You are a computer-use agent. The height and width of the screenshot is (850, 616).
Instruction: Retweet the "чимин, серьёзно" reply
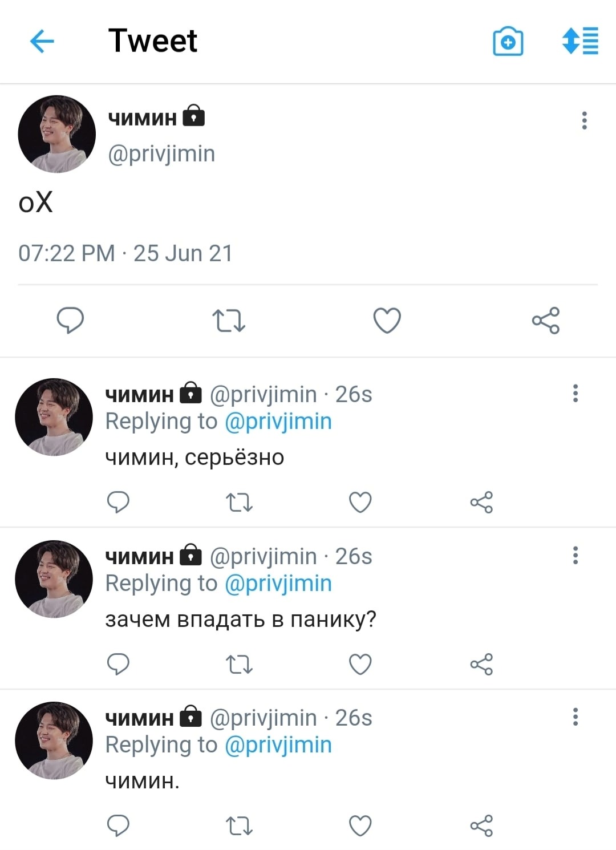239,503
